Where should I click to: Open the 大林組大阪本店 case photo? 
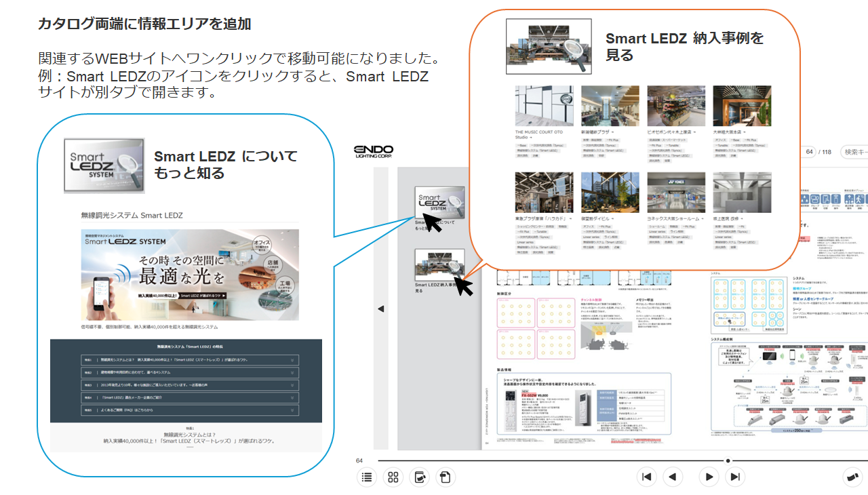(742, 106)
